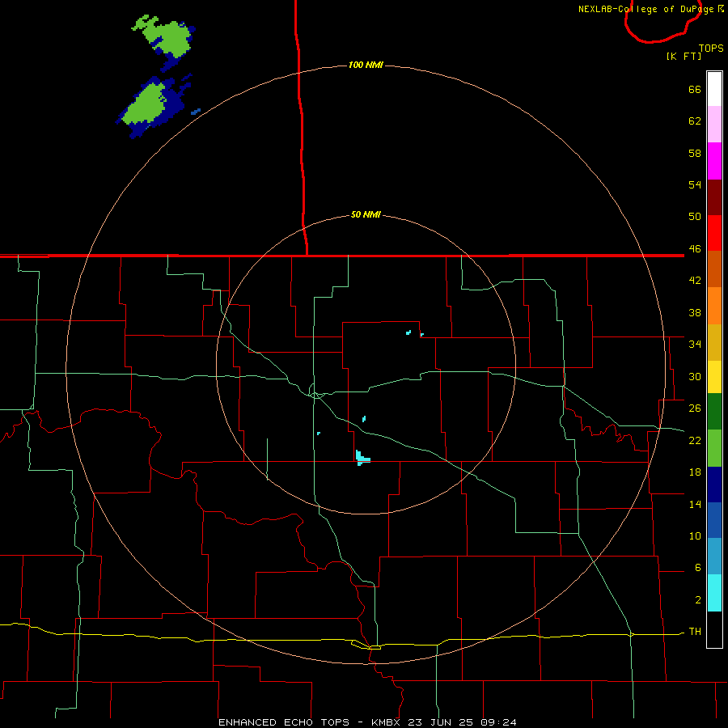Select the "34" legend value
This screenshot has height=728, width=728.
coord(695,345)
